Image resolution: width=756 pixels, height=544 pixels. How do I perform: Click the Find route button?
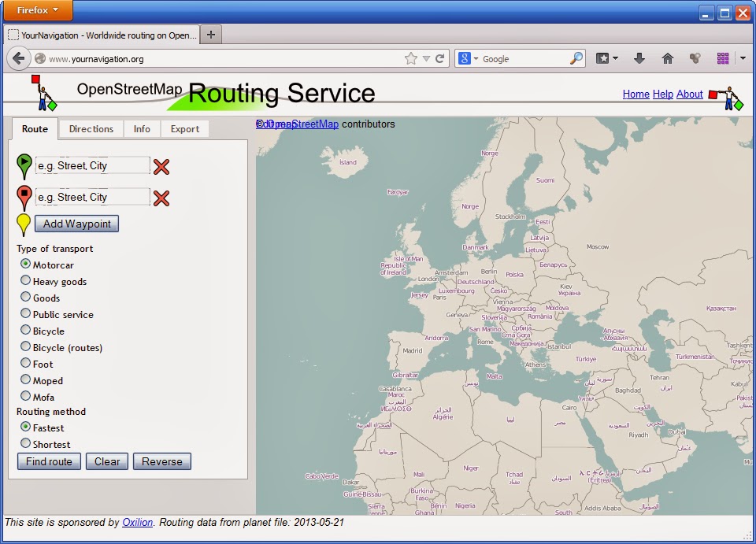point(49,461)
